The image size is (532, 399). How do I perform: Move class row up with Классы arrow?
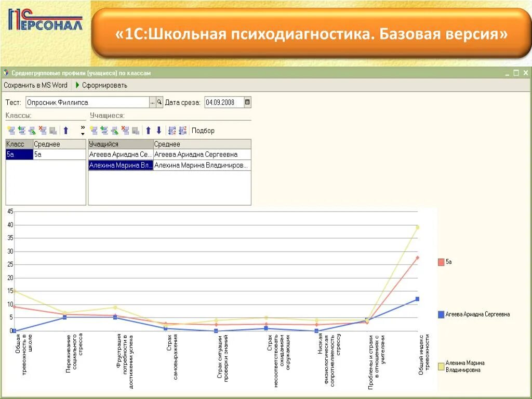tap(66, 130)
